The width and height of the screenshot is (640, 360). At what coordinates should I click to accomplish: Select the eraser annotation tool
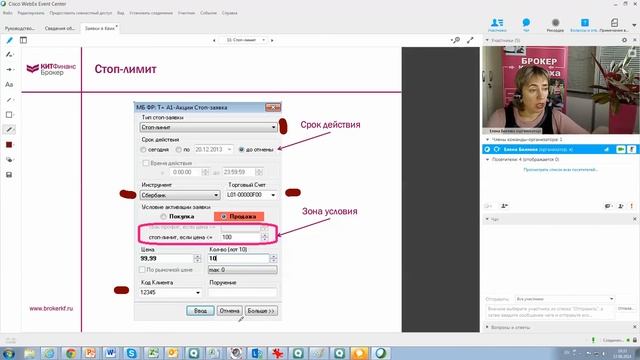pos(9,160)
